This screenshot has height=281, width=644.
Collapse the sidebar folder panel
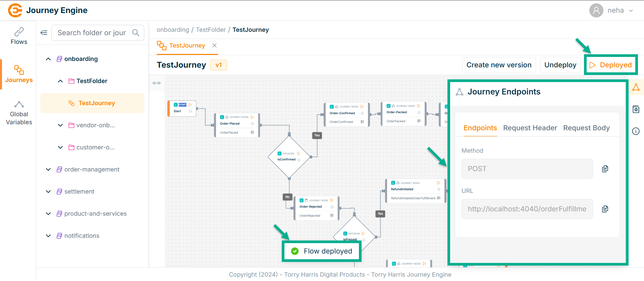(44, 32)
